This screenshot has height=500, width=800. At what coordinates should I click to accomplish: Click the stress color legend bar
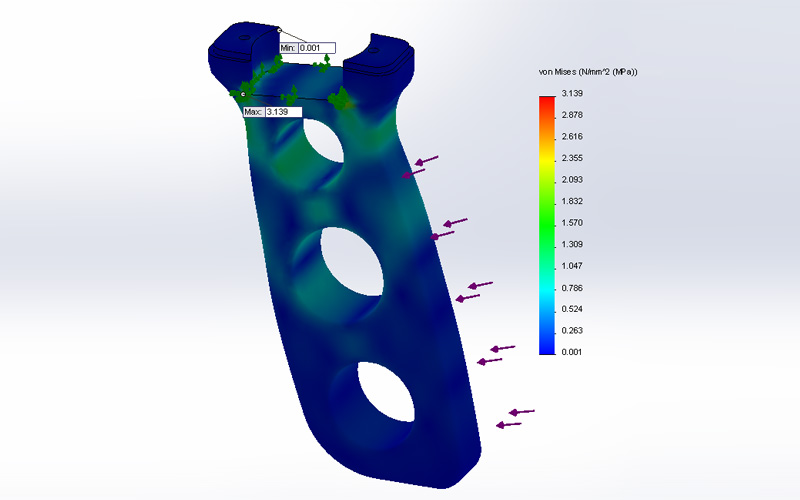547,225
